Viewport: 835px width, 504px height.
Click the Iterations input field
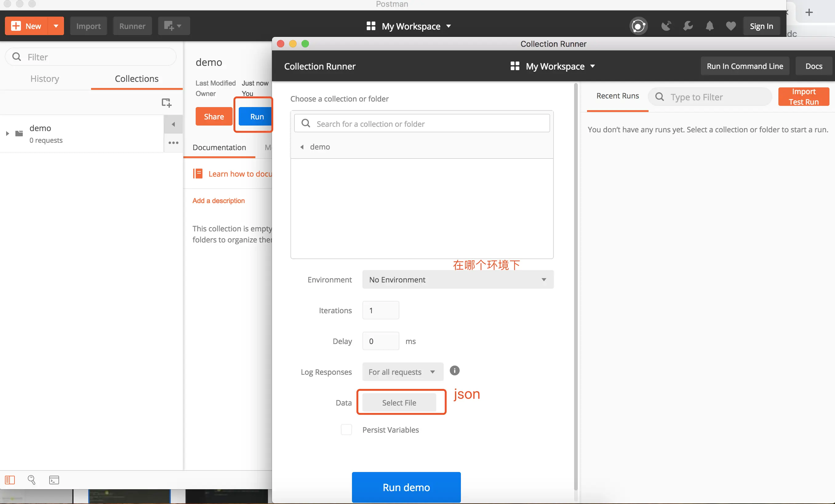click(381, 310)
